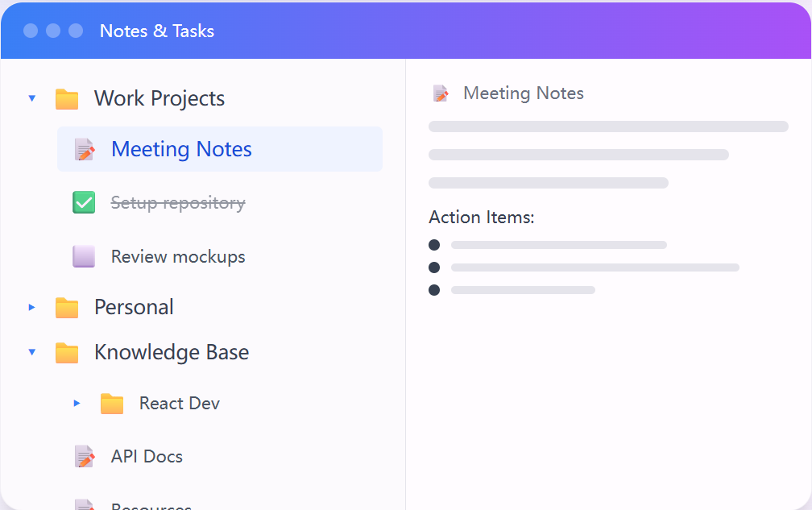The width and height of the screenshot is (812, 510).
Task: Click the first Action Items bullet line
Action: click(x=558, y=245)
